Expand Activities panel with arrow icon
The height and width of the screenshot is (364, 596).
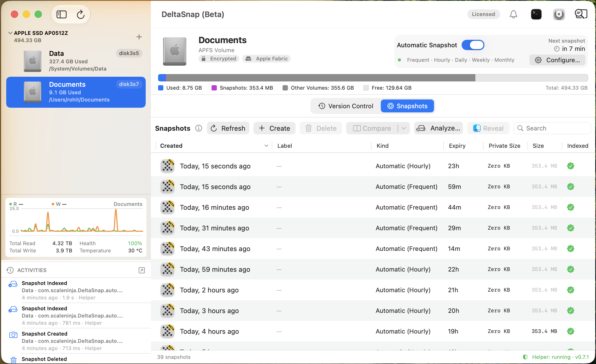pyautogui.click(x=142, y=270)
